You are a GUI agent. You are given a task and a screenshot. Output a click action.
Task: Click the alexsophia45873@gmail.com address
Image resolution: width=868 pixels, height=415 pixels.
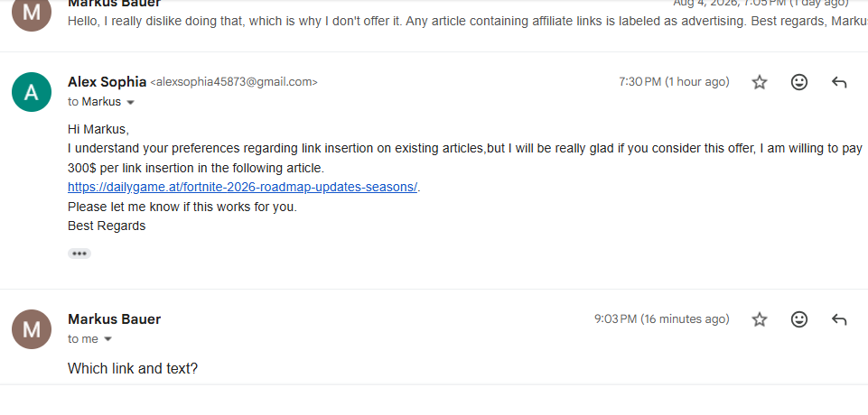(x=234, y=82)
